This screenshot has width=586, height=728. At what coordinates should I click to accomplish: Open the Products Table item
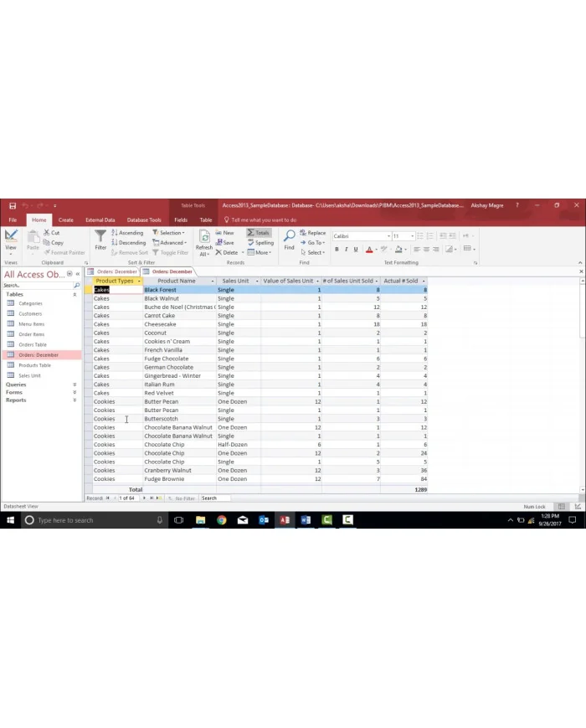(34, 365)
